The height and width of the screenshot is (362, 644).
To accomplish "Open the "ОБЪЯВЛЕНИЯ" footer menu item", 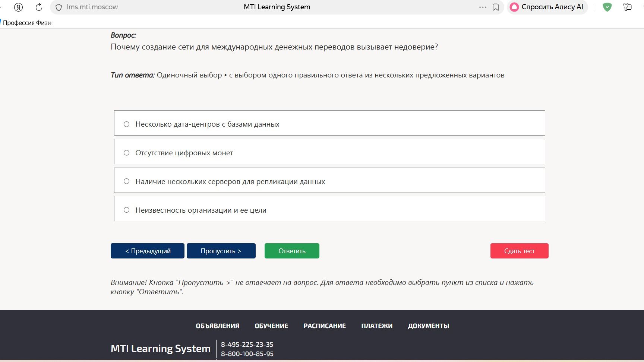I will click(x=218, y=326).
